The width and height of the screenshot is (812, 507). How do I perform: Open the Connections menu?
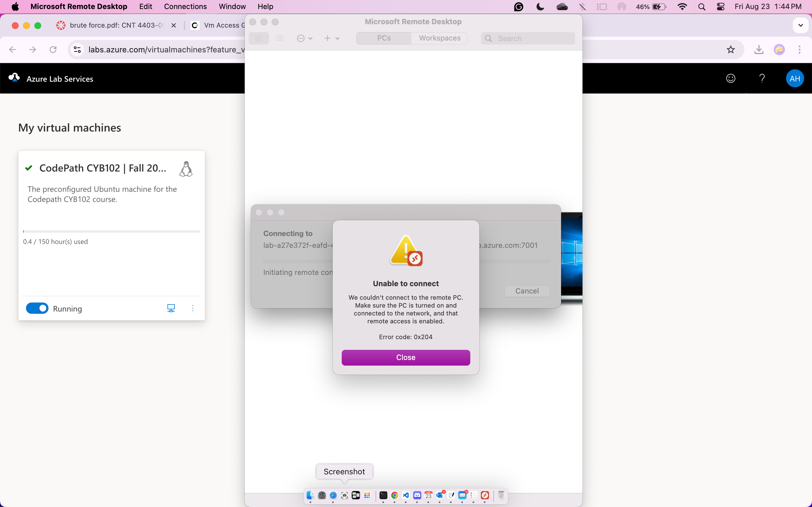tap(185, 6)
